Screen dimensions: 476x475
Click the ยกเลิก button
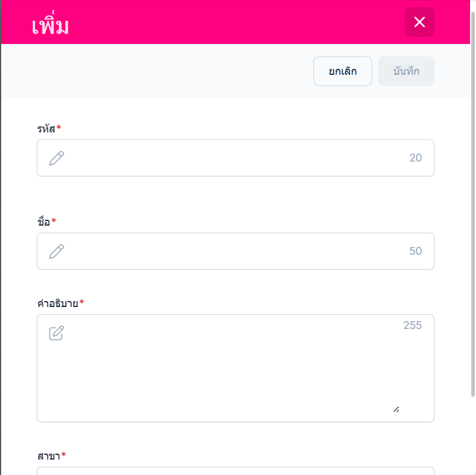(x=342, y=71)
